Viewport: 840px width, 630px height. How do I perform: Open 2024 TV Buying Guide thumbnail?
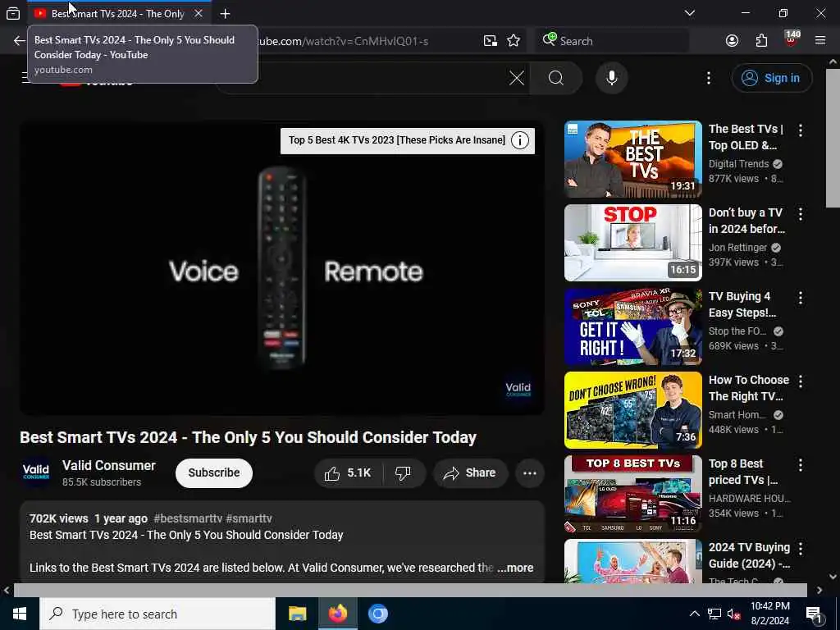click(632, 561)
